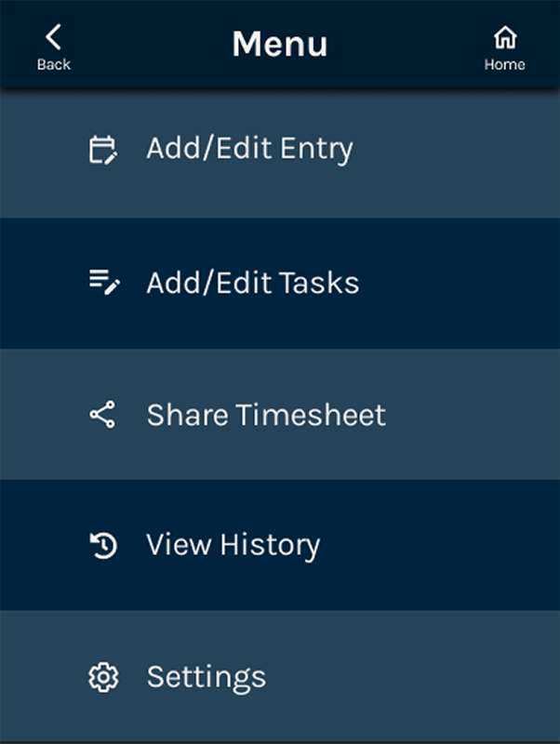Open the View History menu row
Screen dimensions: 560x744
pos(279,545)
